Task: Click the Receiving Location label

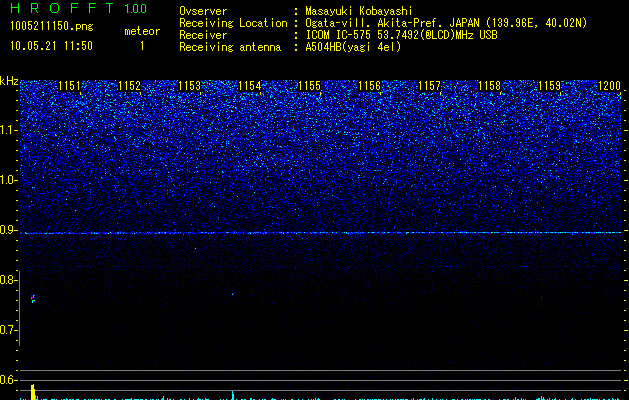Action: point(233,23)
